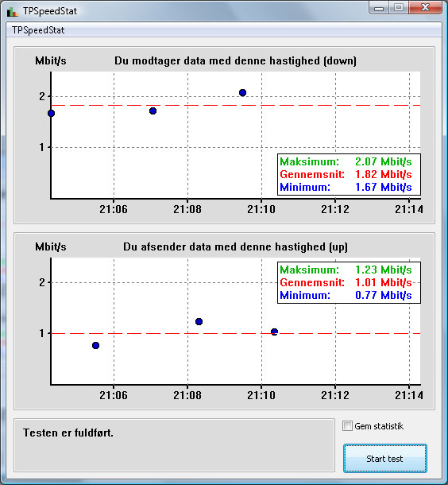The height and width of the screenshot is (485, 448).
Task: Open the TPSpeedStat menu
Action: point(38,30)
